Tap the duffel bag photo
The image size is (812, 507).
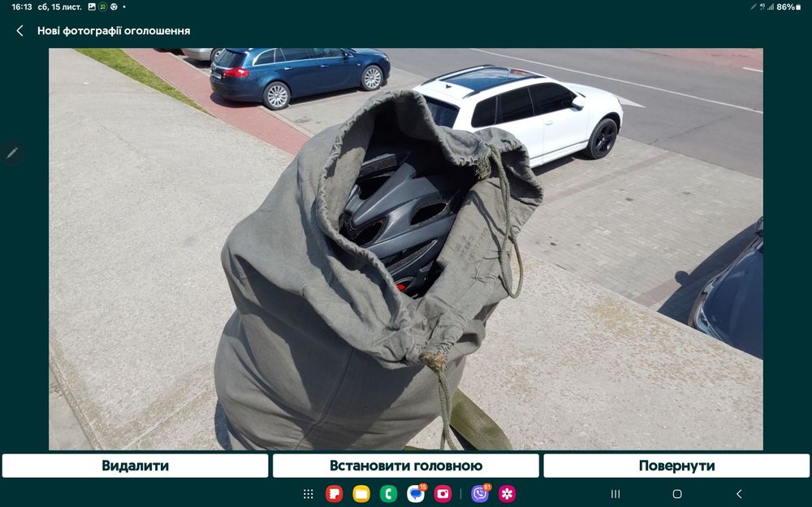tap(405, 249)
